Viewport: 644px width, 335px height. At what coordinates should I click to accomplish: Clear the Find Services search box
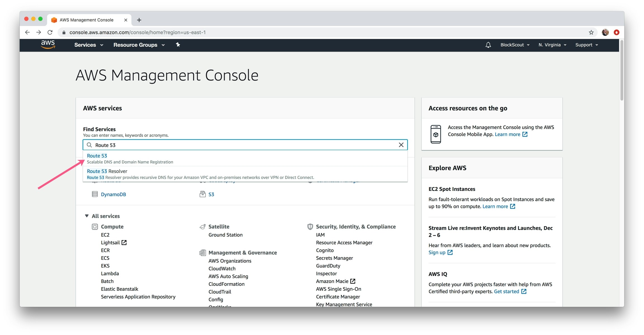click(x=401, y=145)
